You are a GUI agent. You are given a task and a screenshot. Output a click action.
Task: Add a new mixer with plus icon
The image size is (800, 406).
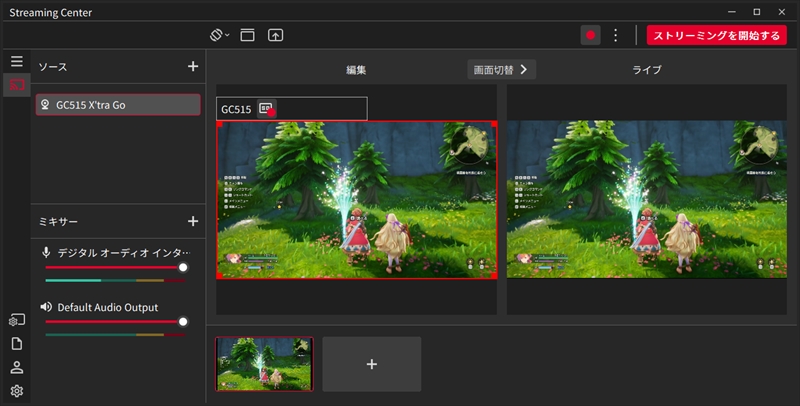point(193,221)
